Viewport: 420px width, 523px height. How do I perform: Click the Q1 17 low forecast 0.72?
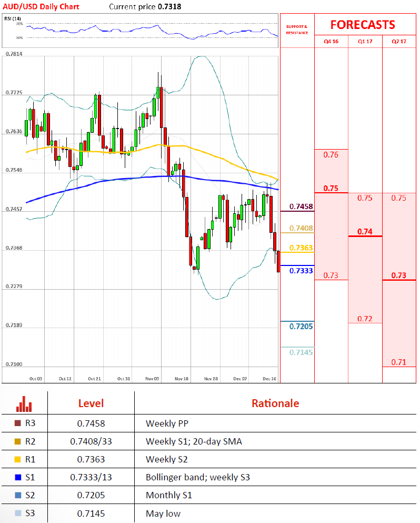pyautogui.click(x=365, y=319)
